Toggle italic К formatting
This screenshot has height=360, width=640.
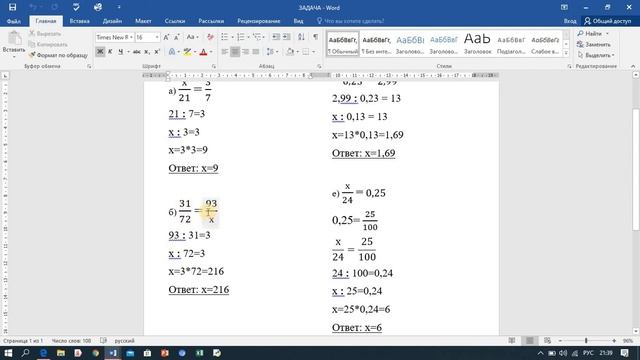pyautogui.click(x=110, y=52)
